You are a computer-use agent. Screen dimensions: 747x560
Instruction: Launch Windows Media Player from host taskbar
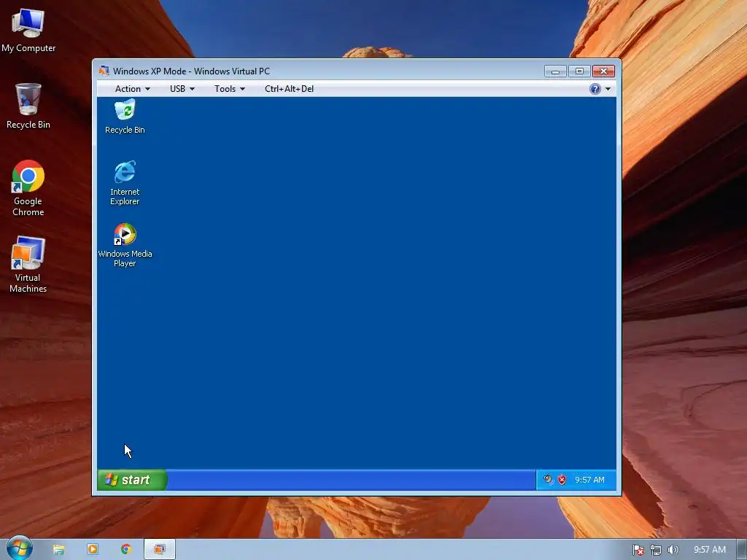[93, 550]
